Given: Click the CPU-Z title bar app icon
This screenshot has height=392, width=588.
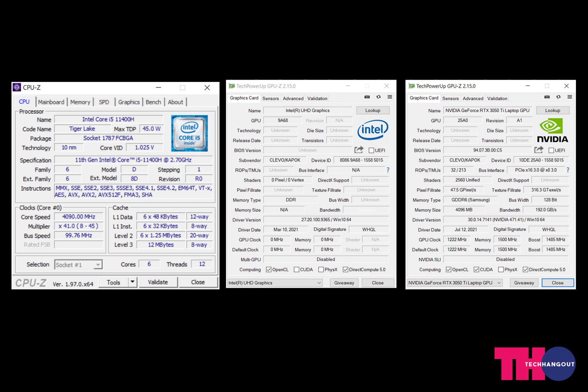Looking at the screenshot, I should 17,87.
